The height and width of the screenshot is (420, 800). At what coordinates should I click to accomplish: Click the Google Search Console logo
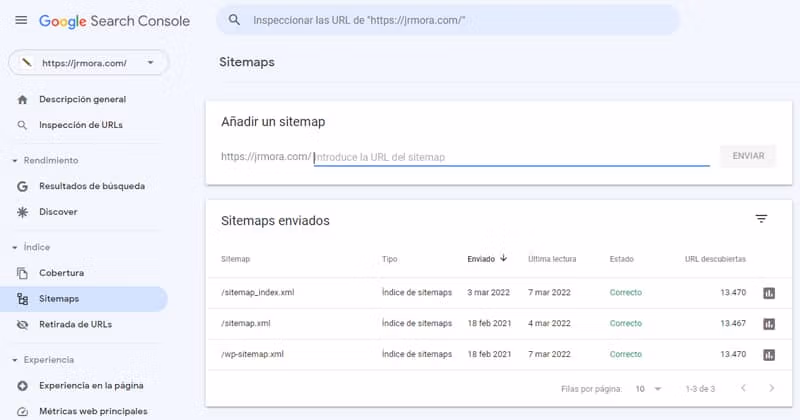[x=114, y=21]
